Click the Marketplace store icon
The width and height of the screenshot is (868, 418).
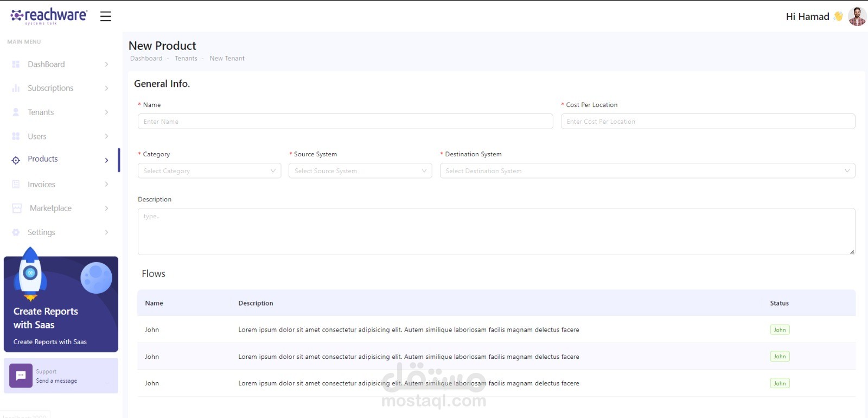[x=17, y=208]
